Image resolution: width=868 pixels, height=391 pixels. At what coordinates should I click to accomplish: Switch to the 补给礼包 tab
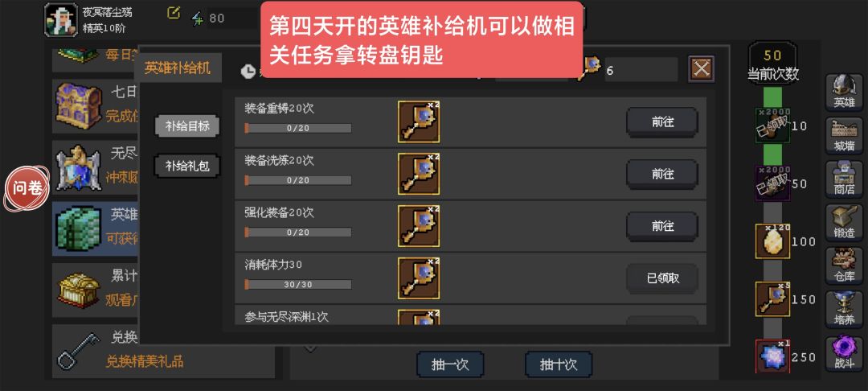coord(187,165)
